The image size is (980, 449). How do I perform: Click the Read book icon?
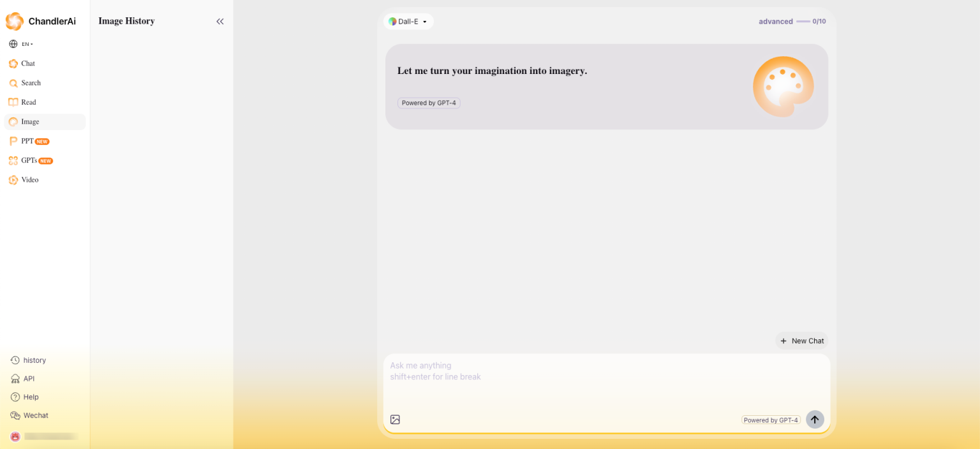[x=13, y=102]
